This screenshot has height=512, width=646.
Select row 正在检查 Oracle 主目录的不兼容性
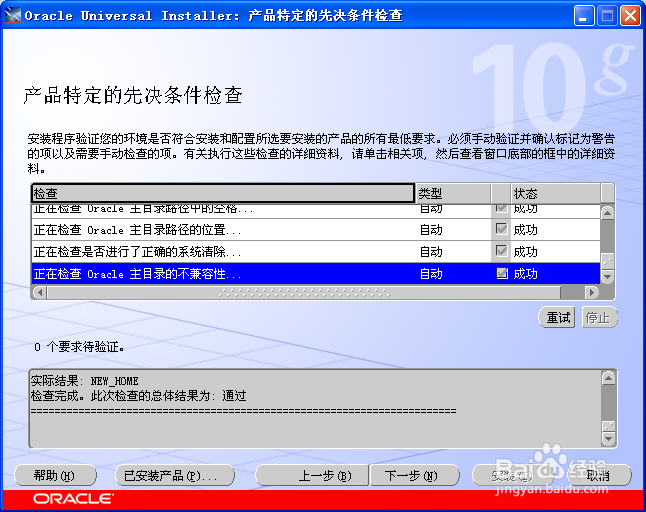tap(316, 274)
